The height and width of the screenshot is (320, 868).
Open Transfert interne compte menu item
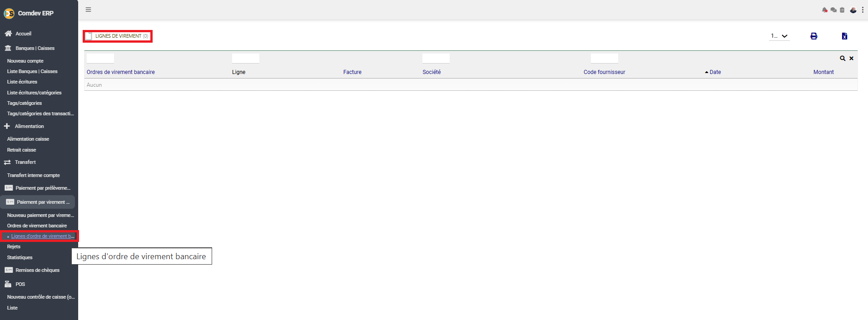[x=34, y=175]
